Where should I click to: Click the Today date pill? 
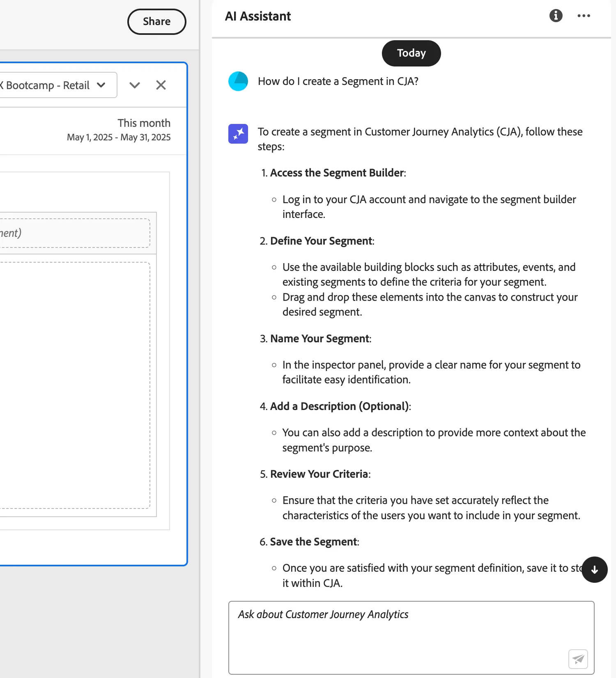tap(411, 53)
